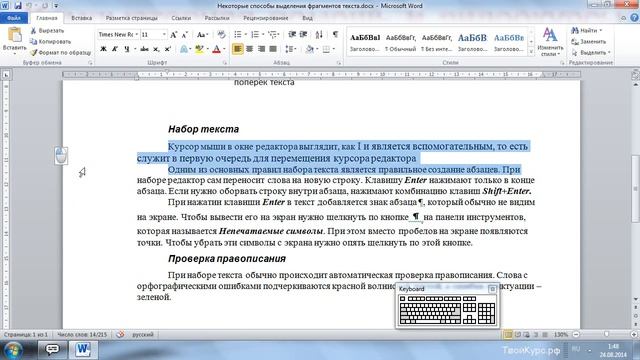
Task: Click the spelling check icon in status bar
Action: tap(120, 335)
